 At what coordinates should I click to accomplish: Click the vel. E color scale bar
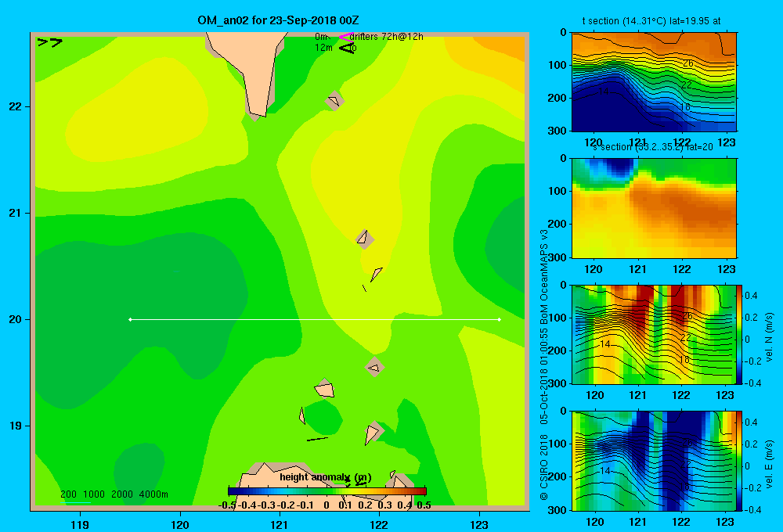[x=739, y=461]
